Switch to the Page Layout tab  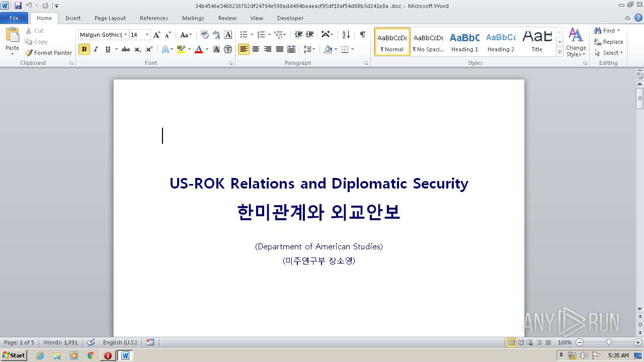click(110, 18)
